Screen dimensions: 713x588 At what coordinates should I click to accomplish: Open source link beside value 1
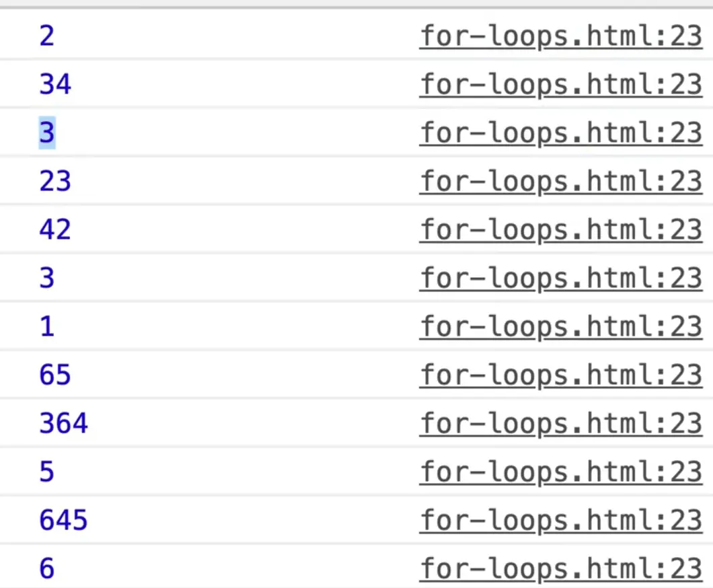(x=561, y=326)
